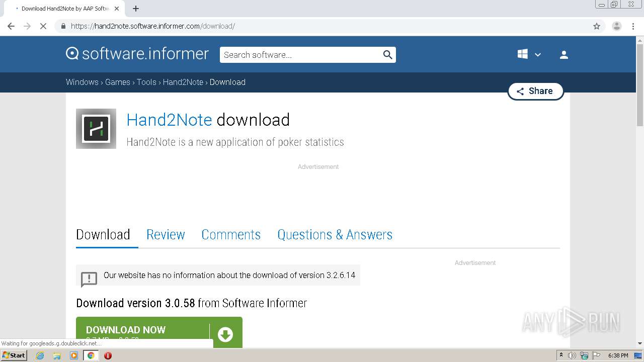Click the taskbar clock 6:38 PM
Image resolution: width=644 pixels, height=362 pixels.
618,355
